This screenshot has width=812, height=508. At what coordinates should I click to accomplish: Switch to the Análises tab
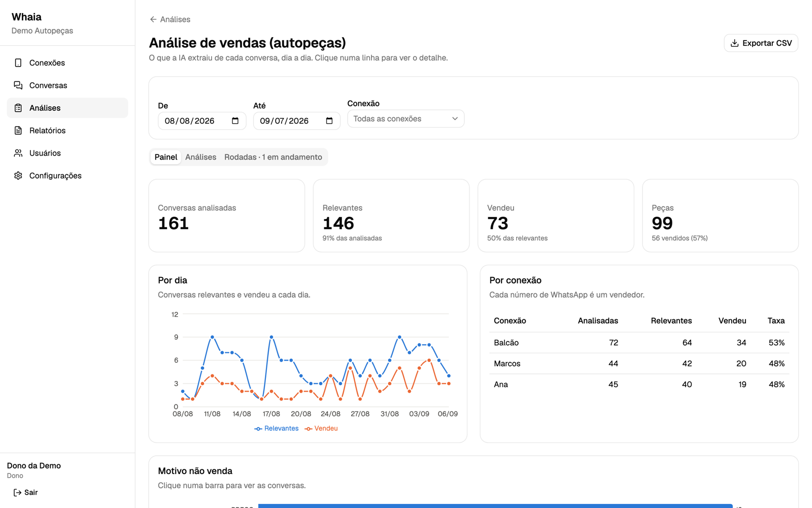200,157
